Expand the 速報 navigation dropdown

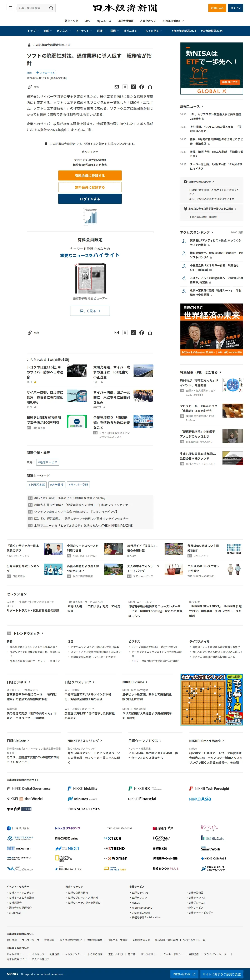point(47,31)
